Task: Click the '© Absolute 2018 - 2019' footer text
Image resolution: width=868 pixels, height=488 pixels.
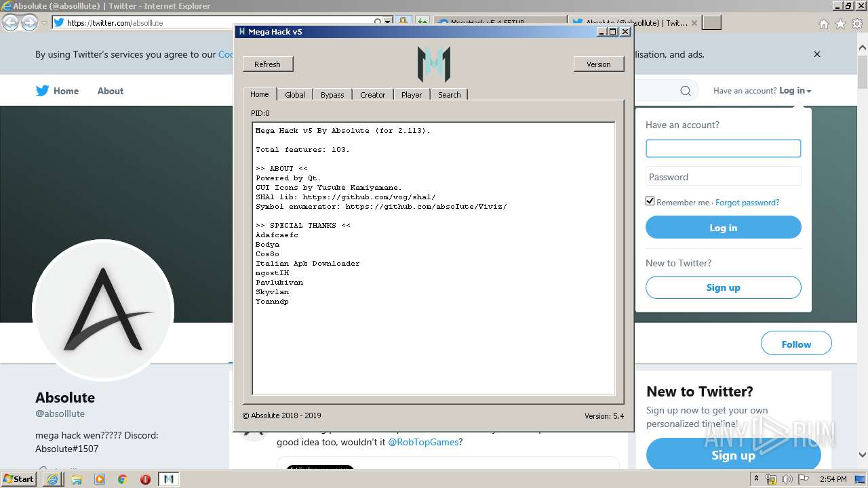Action: coord(281,415)
